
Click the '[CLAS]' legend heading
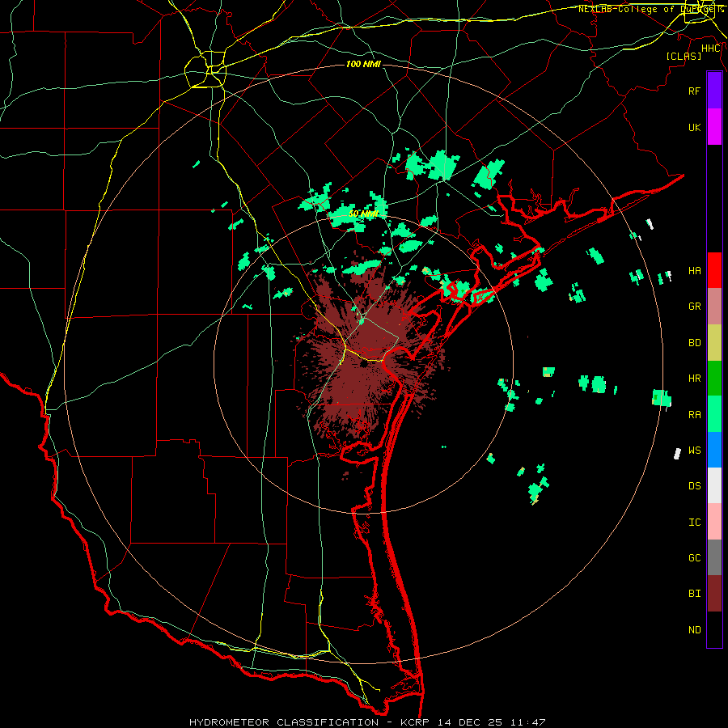[x=684, y=56]
